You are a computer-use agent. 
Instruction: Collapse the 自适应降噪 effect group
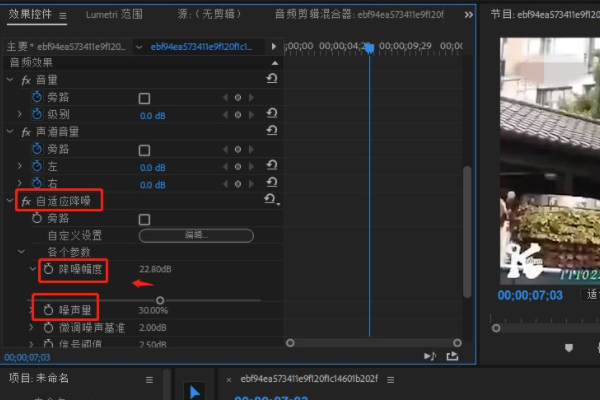10,200
